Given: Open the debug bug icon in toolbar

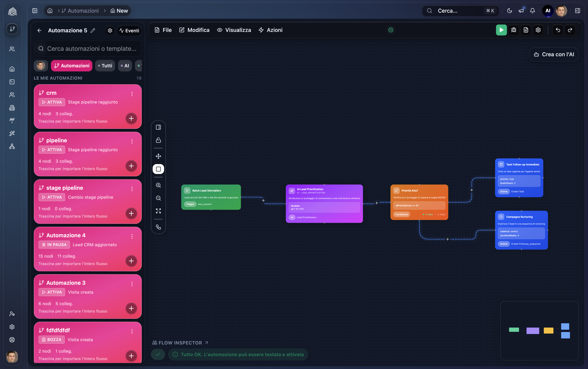Looking at the screenshot, I should coord(513,30).
